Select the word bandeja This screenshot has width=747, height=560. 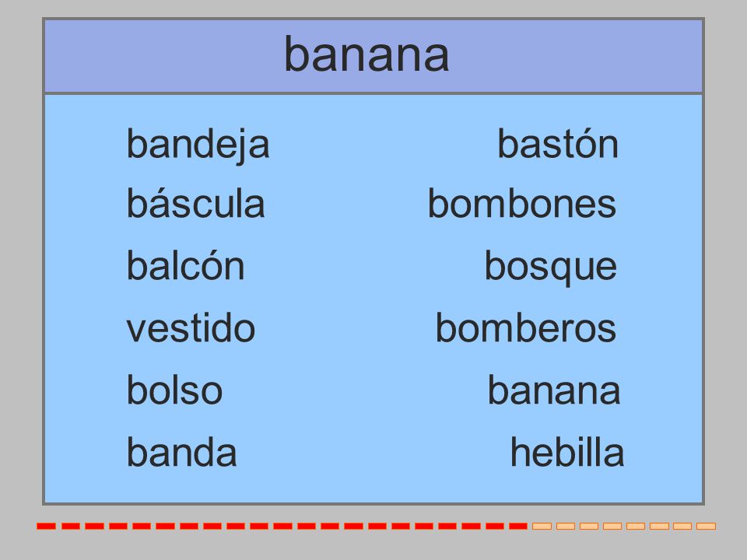click(x=198, y=145)
